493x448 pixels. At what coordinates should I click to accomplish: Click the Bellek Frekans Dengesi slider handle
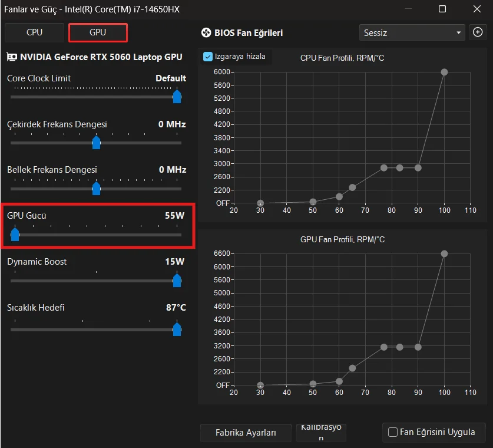(96, 189)
